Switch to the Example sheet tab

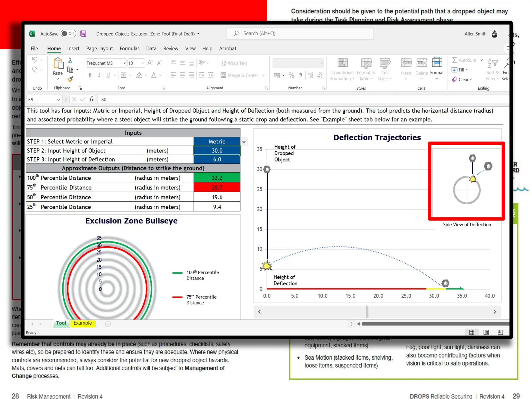pos(83,323)
